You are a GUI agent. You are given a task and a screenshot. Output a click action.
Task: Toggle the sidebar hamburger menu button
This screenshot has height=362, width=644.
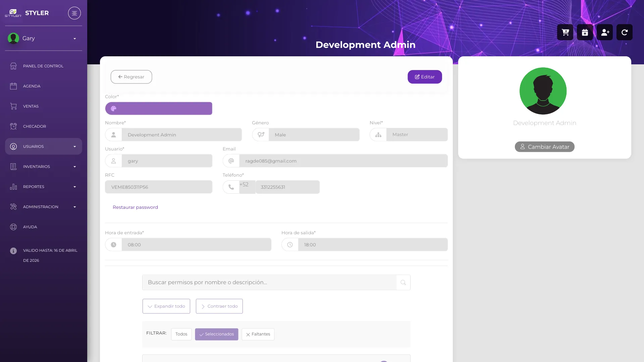[74, 13]
